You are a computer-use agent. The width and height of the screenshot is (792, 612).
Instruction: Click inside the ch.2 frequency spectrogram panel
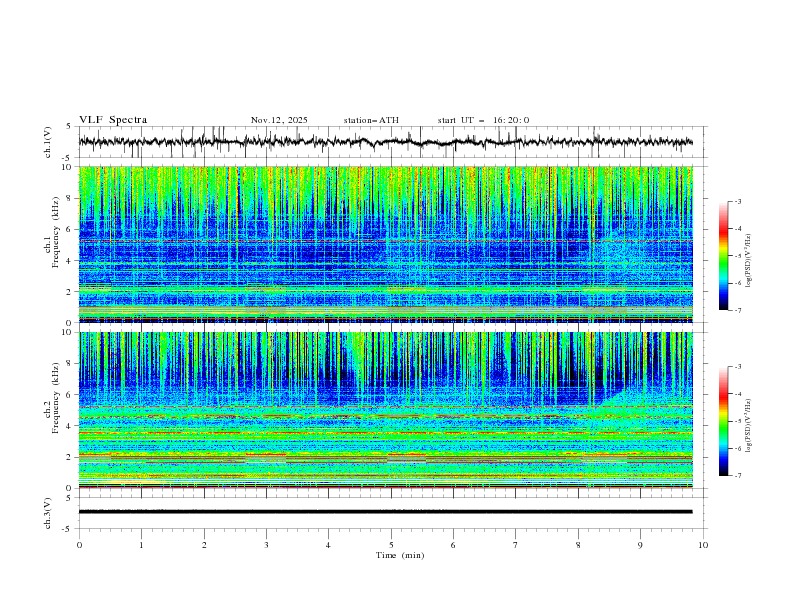(386, 410)
